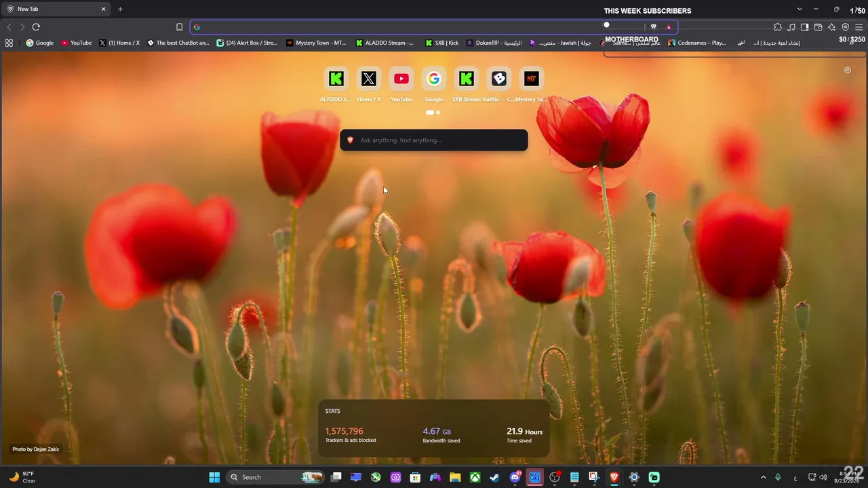Open the browser hamburger main menu
868x488 pixels.
(x=859, y=27)
